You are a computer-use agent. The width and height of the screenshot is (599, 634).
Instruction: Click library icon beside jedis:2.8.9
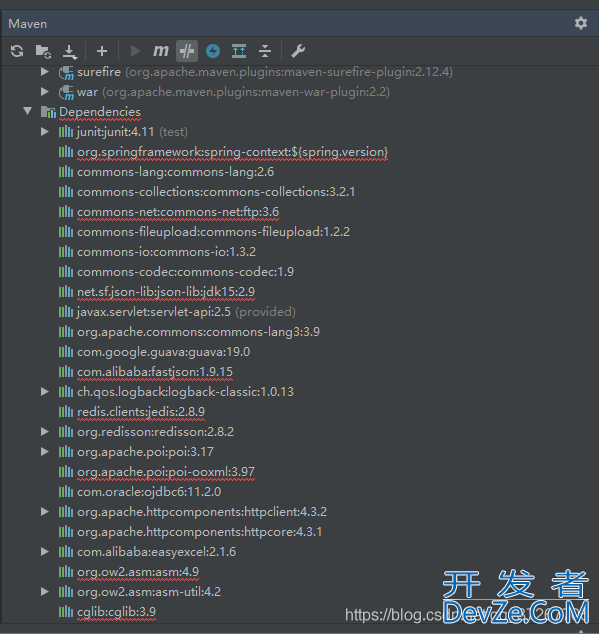(66, 412)
